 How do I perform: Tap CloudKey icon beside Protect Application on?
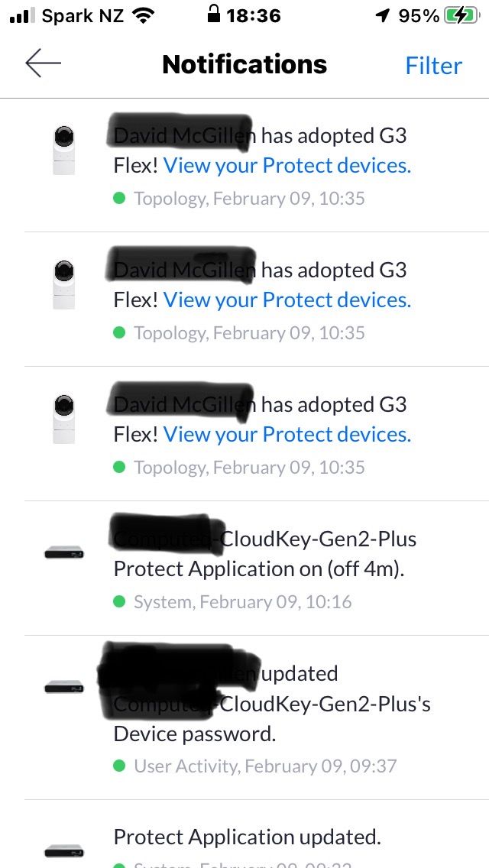pyautogui.click(x=64, y=552)
